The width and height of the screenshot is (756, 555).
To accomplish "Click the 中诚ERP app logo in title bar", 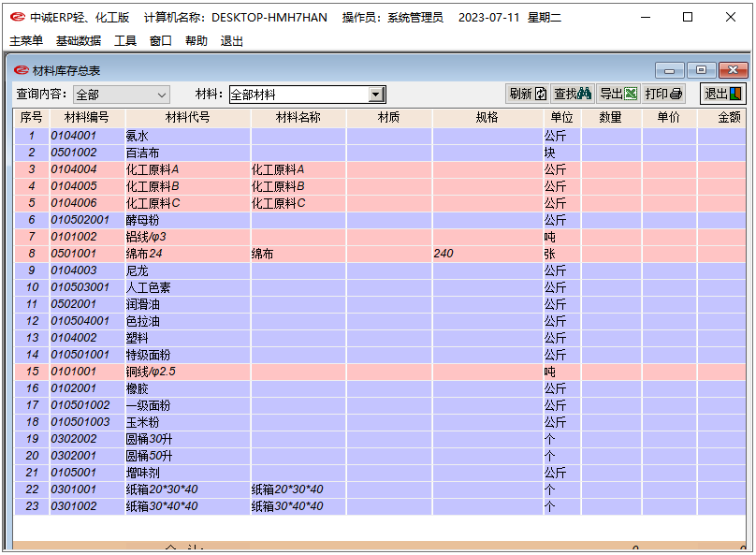I will pos(17,17).
